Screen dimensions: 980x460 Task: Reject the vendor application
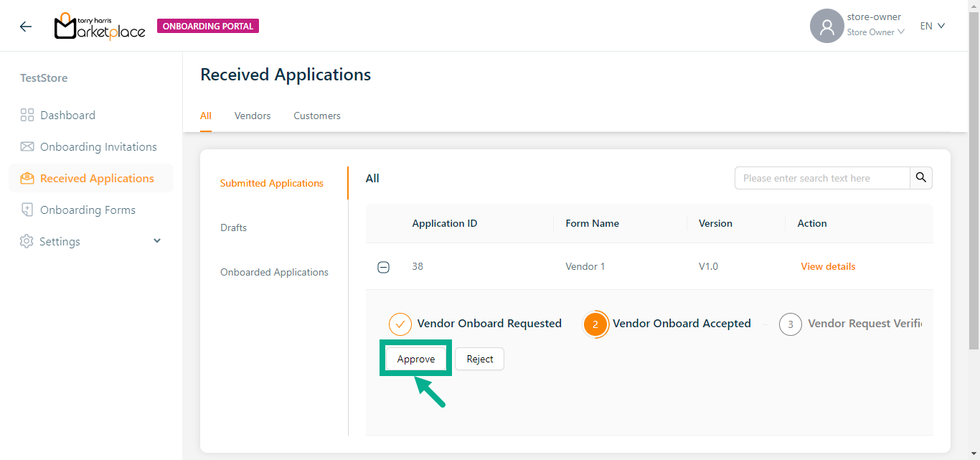coord(479,359)
